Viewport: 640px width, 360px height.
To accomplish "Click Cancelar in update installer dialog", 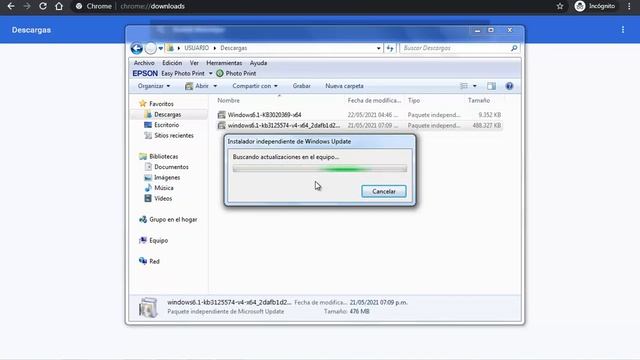I will [384, 191].
